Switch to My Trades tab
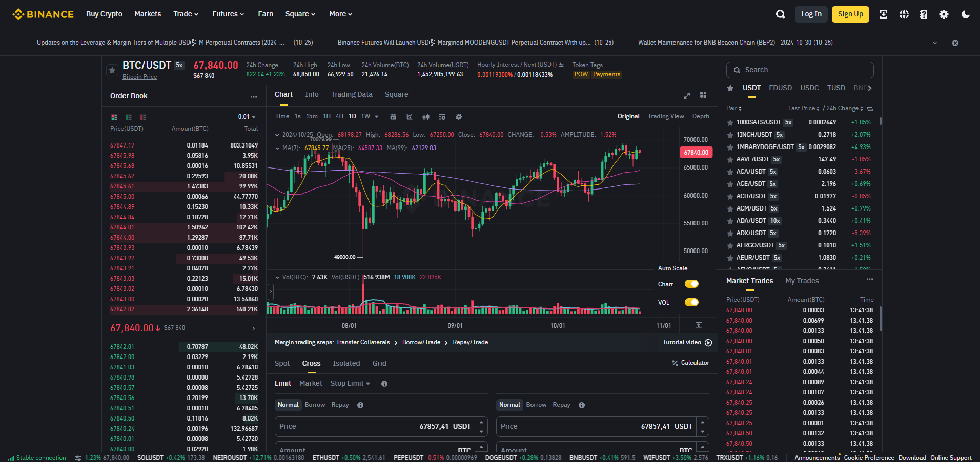 802,281
